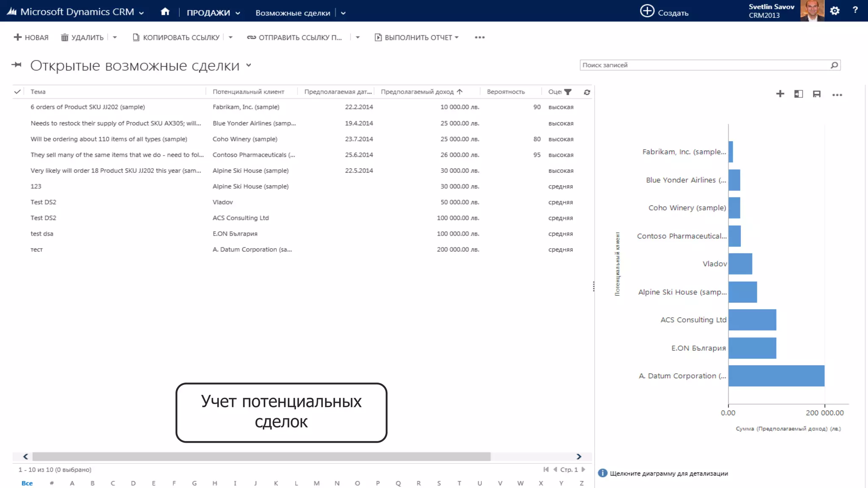Go to next page arrow in pager
Viewport: 868px width, 488px height.
tap(583, 469)
